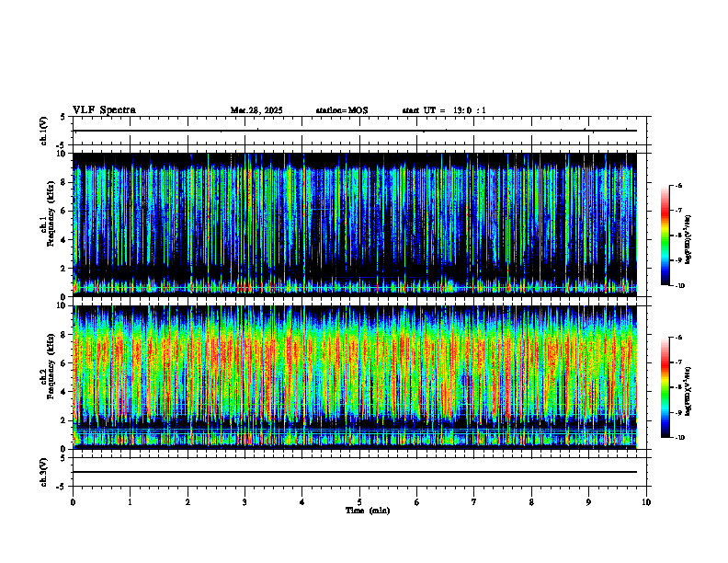Click the ch.2 colorbar 'log(PSD)(V²/Hz)' label
Viewport: 728px width, 563px height.
coord(688,391)
